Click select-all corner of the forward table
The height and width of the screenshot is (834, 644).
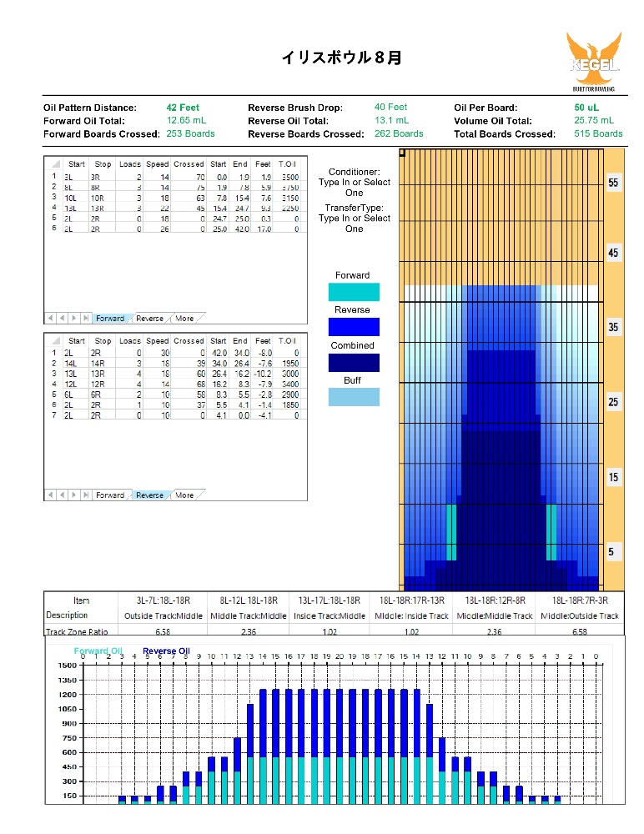pyautogui.click(x=54, y=163)
